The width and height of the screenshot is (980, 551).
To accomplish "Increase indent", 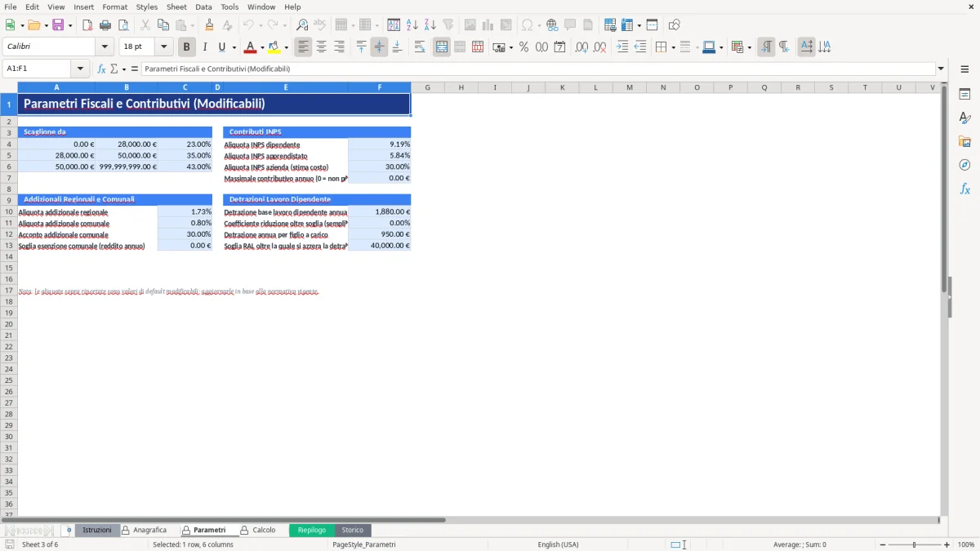I will (x=622, y=47).
